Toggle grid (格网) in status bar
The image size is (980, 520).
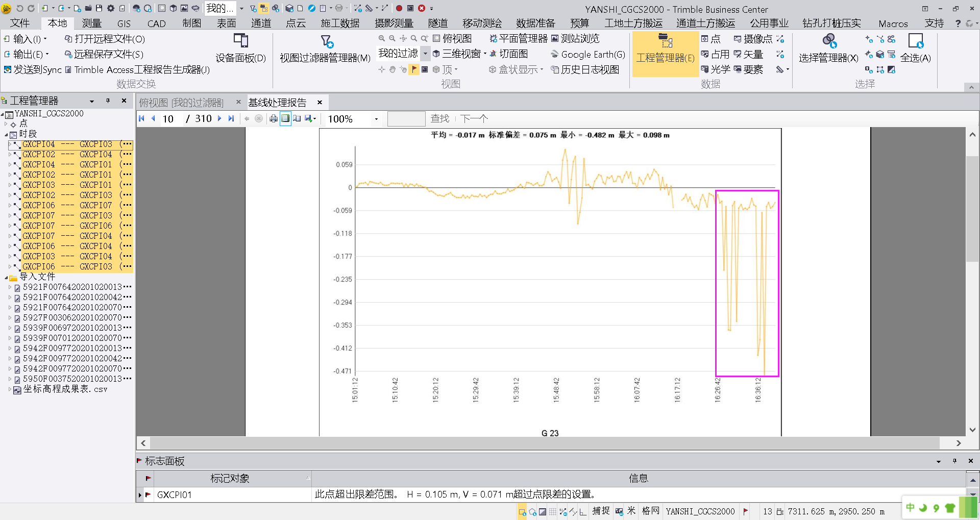pos(650,511)
